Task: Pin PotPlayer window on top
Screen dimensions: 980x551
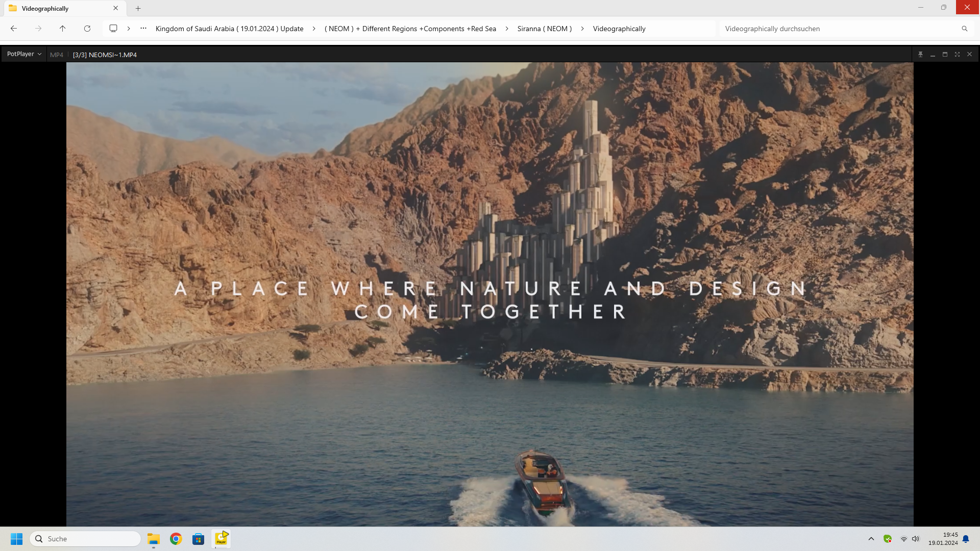Action: 920,54
